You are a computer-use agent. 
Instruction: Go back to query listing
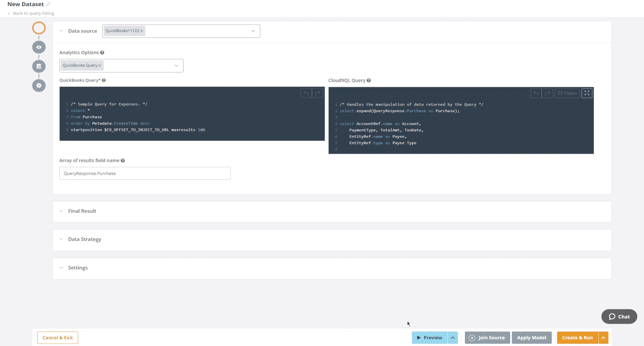(x=33, y=13)
